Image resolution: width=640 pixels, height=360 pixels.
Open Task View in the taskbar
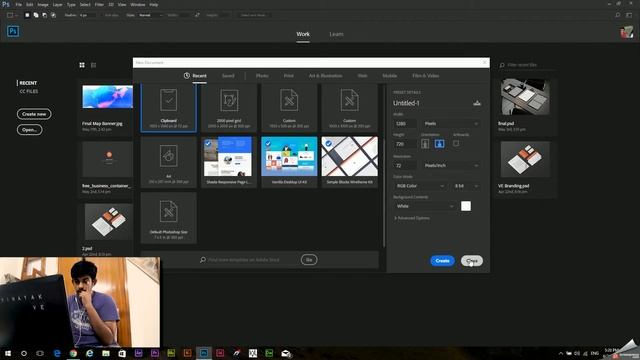[x=40, y=353]
